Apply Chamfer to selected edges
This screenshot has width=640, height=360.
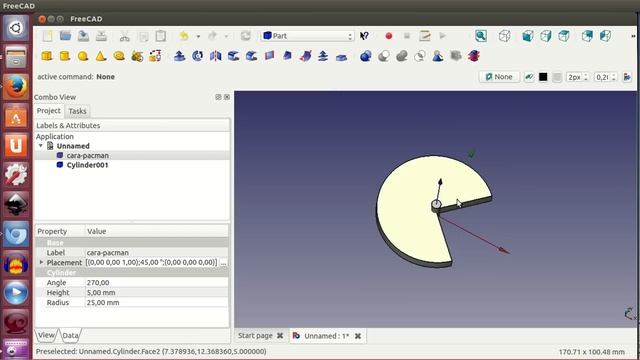(251, 56)
